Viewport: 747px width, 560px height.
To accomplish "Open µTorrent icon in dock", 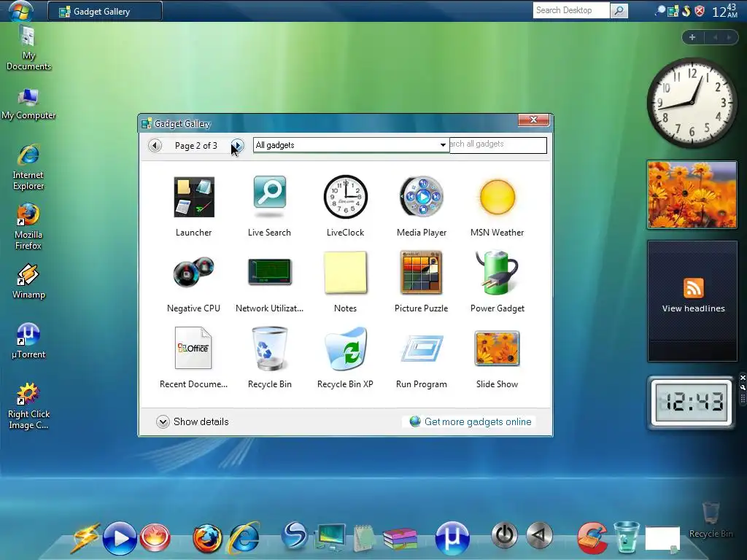I will tap(452, 539).
